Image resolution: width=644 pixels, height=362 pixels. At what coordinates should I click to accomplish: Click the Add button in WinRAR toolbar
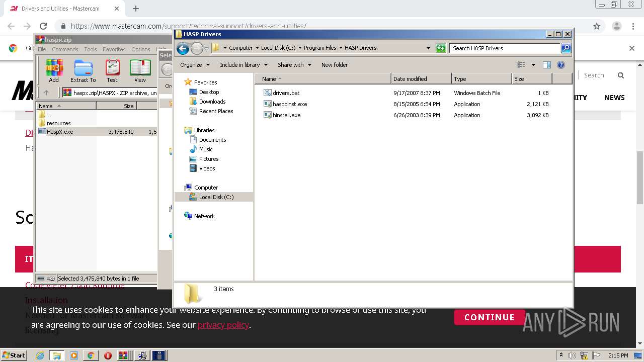pyautogui.click(x=54, y=70)
